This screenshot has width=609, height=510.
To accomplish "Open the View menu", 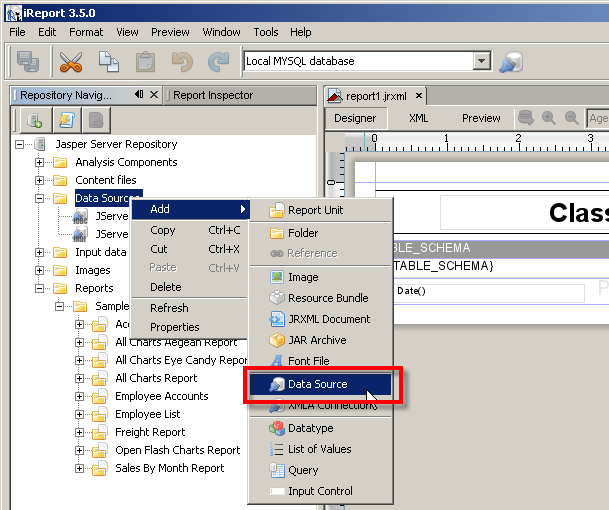I will click(127, 32).
